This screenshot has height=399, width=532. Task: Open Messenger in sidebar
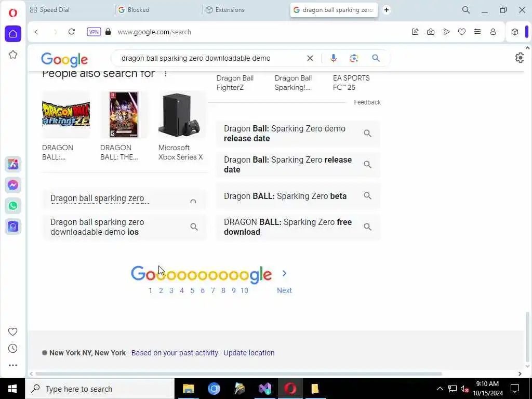pos(13,185)
